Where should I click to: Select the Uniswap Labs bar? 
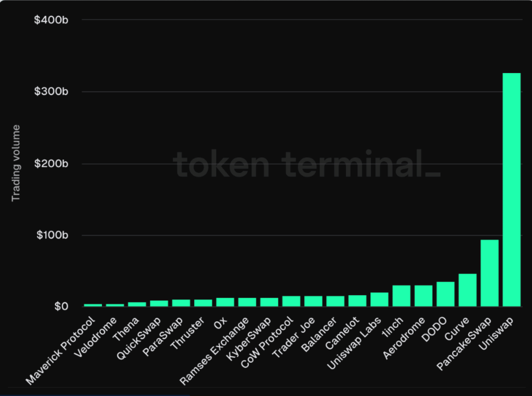coord(379,299)
